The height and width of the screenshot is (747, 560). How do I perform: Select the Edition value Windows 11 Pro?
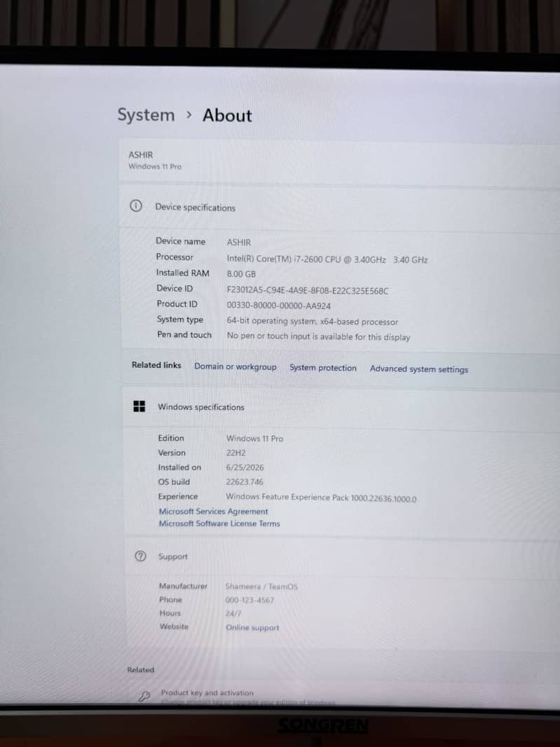(x=254, y=438)
